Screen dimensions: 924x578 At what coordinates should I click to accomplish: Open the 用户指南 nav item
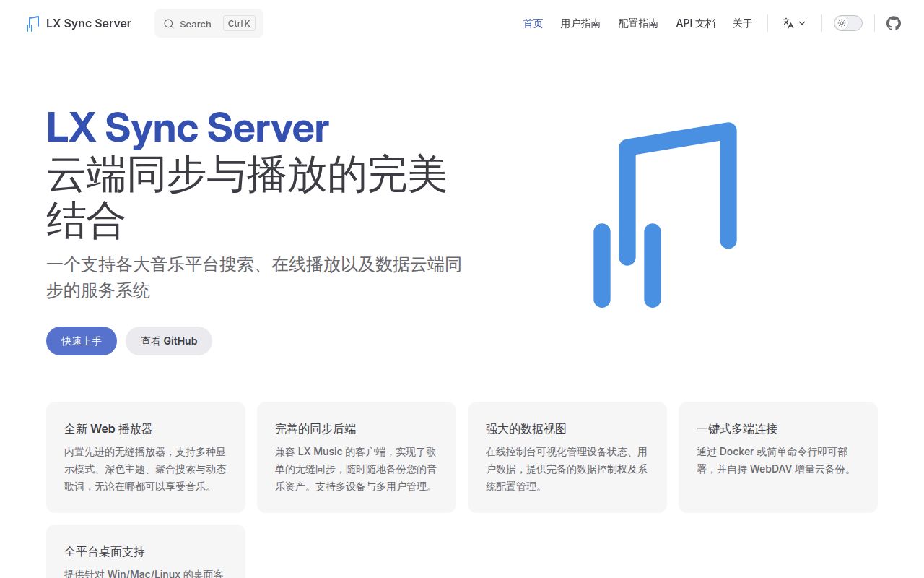(580, 23)
